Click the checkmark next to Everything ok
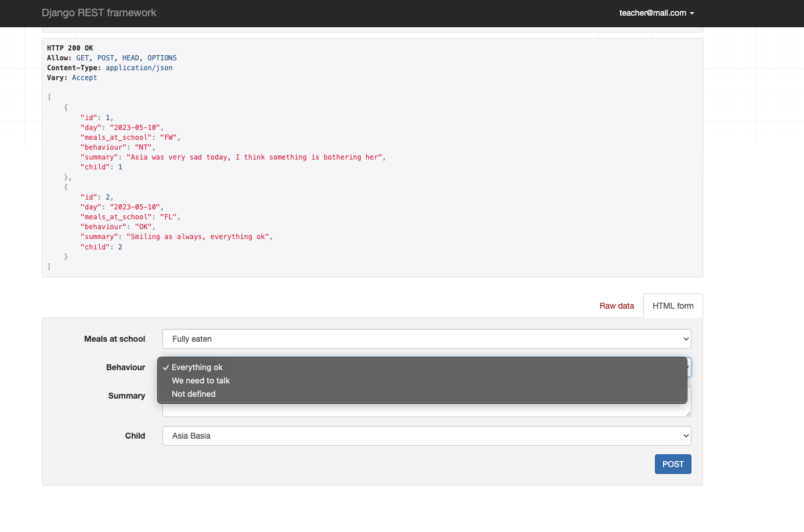The width and height of the screenshot is (804, 532). tap(166, 367)
